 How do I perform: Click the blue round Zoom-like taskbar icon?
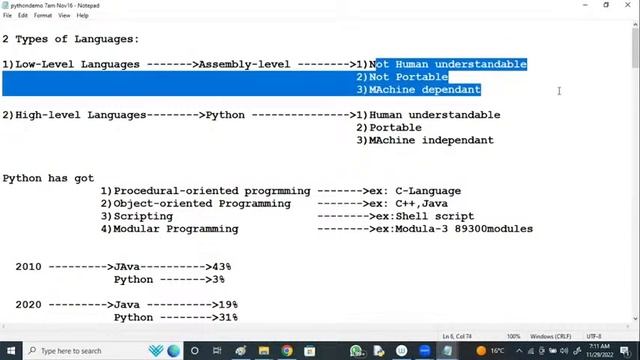pos(424,351)
